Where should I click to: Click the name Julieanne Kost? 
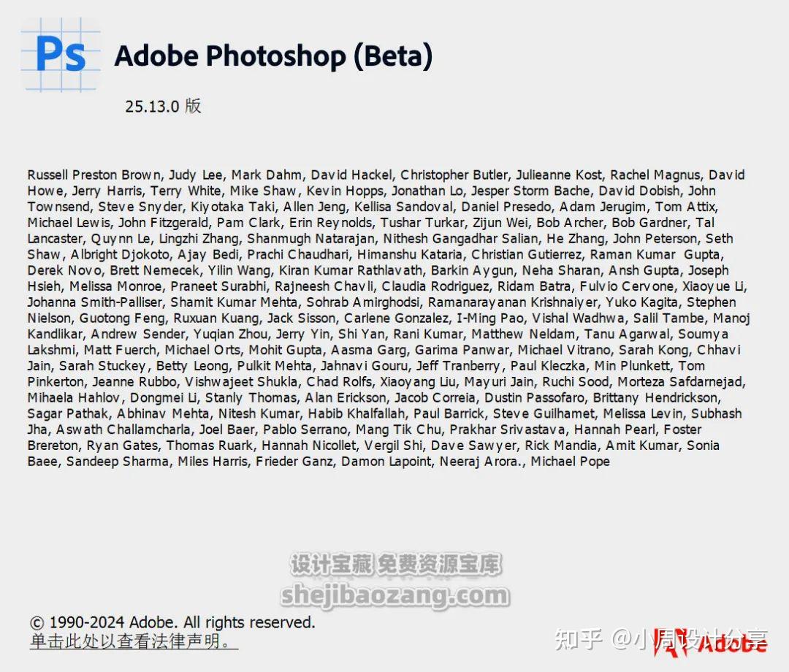(x=559, y=175)
